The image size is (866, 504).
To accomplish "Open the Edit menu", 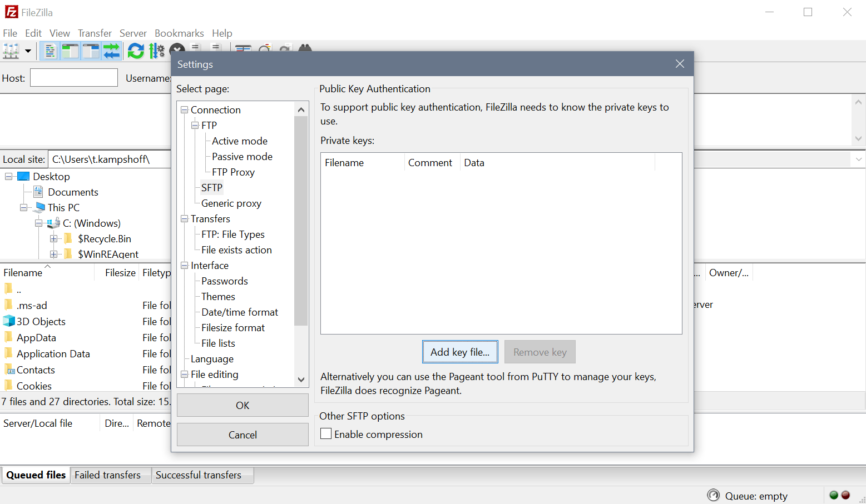I will point(33,33).
